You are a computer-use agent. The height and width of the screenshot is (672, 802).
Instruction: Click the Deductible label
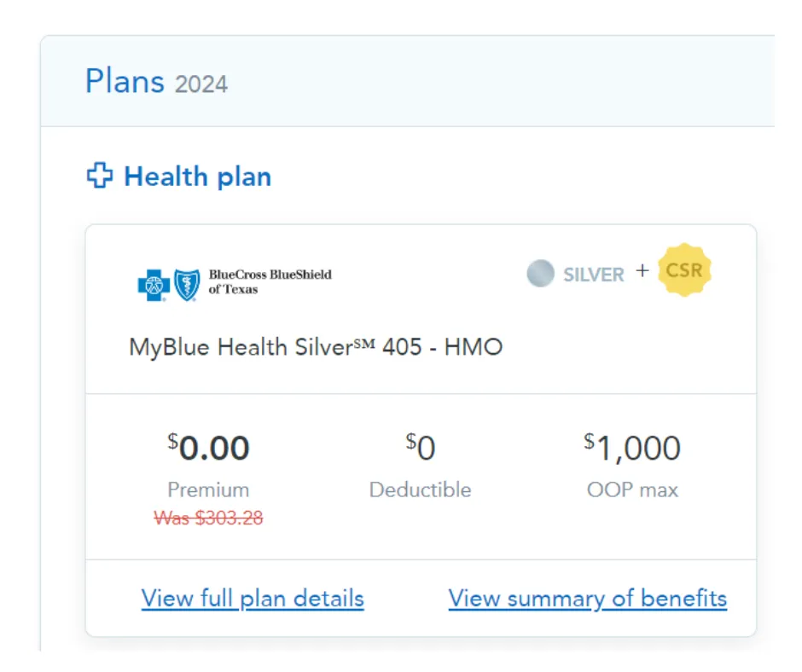(420, 490)
